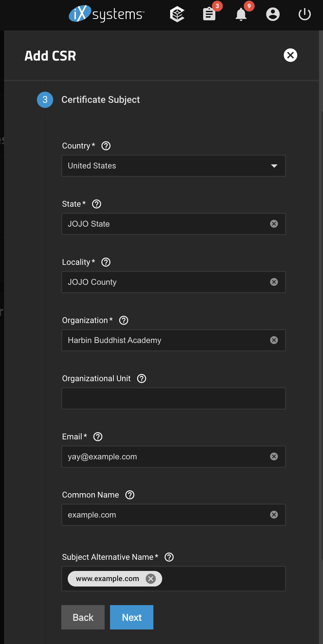
Task: Clear the Harbin Buddhist Academy text
Action: (274, 340)
